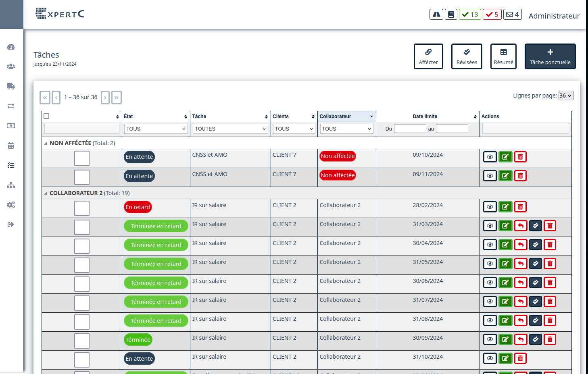Click the book icon in top header

[x=451, y=15]
